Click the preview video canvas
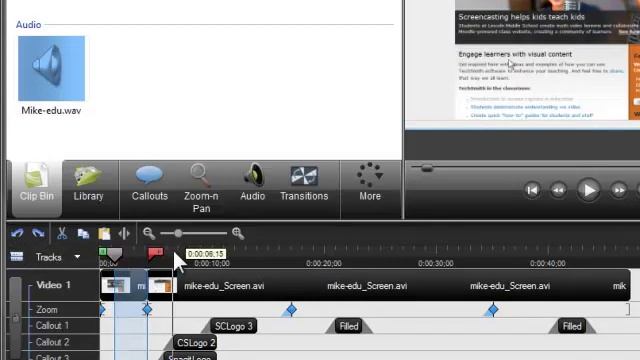Viewport: 640px width, 360px height. (522, 64)
